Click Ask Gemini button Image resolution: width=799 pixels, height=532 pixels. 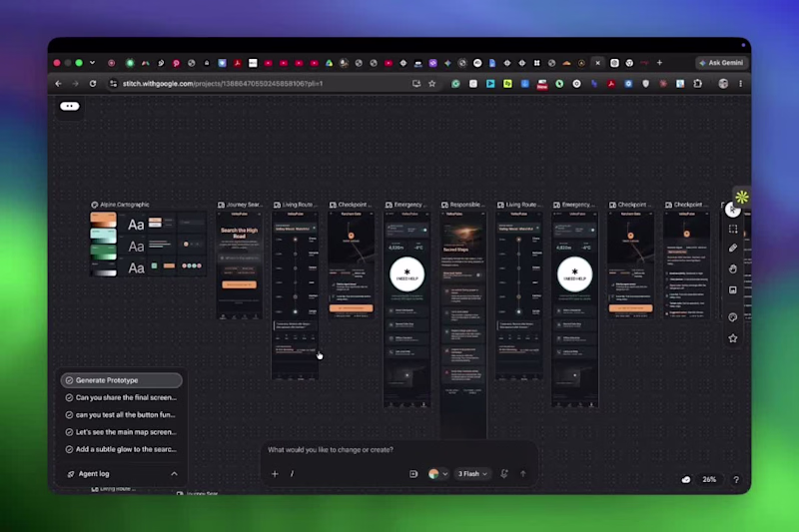(x=721, y=63)
